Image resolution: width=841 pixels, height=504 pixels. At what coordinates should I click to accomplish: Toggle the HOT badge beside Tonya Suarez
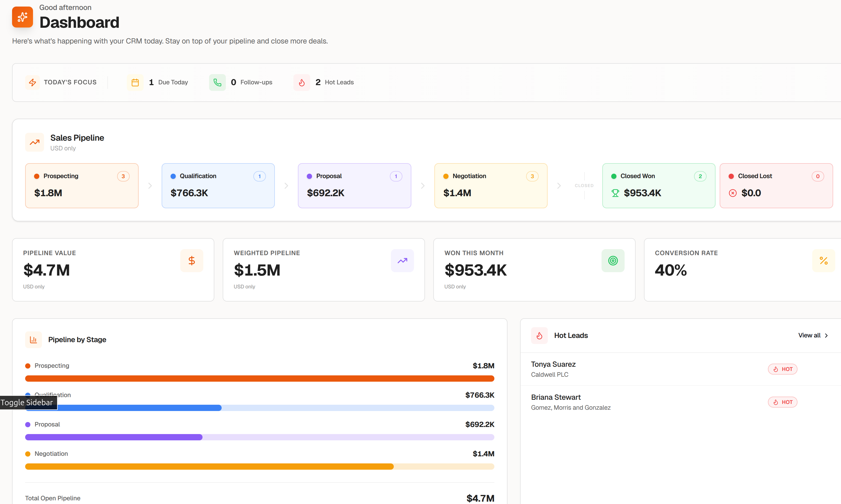tap(783, 369)
